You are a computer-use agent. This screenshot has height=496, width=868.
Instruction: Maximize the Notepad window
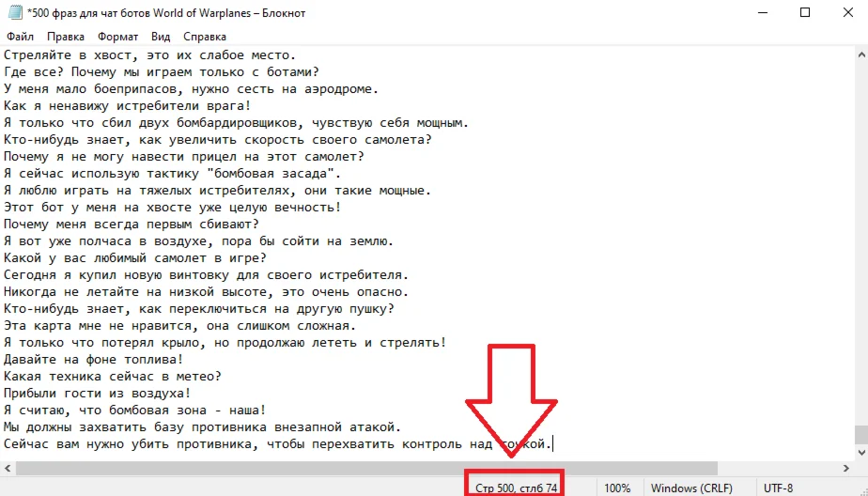(x=805, y=12)
